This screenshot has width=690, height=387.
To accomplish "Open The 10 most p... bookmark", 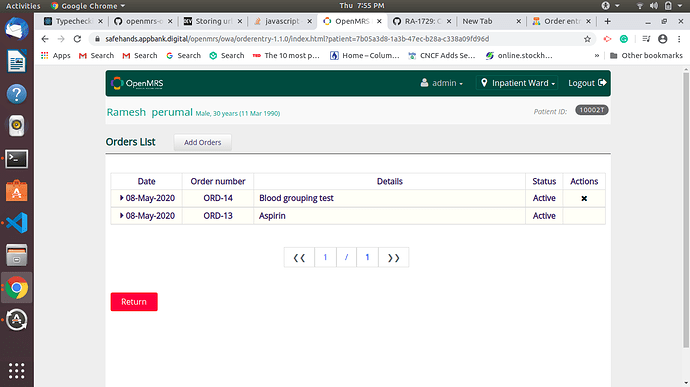I will [x=286, y=55].
